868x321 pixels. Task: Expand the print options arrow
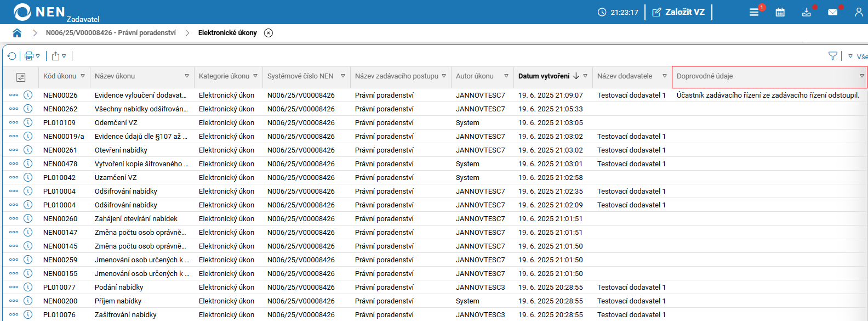point(38,56)
